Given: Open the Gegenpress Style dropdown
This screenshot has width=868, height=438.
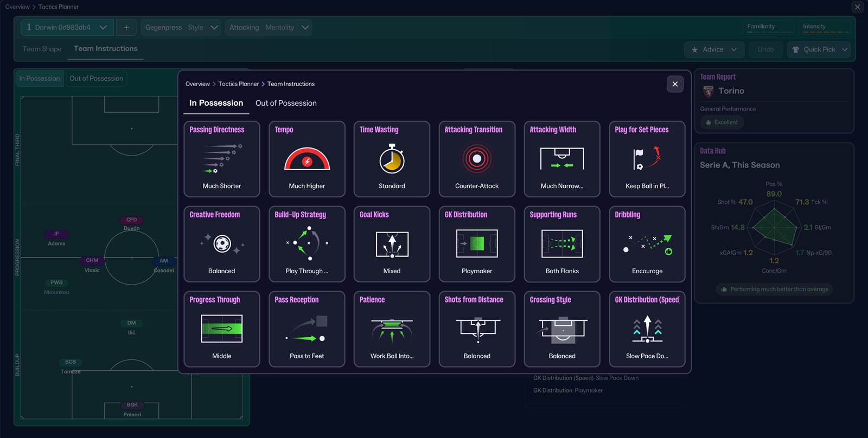Looking at the screenshot, I should [x=181, y=27].
